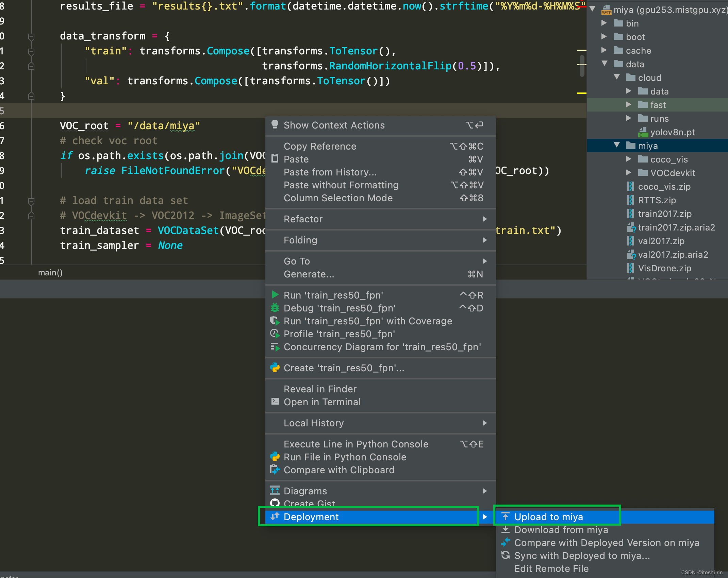This screenshot has width=728, height=578.
Task: Click the Profile stopwatch icon
Action: click(275, 334)
